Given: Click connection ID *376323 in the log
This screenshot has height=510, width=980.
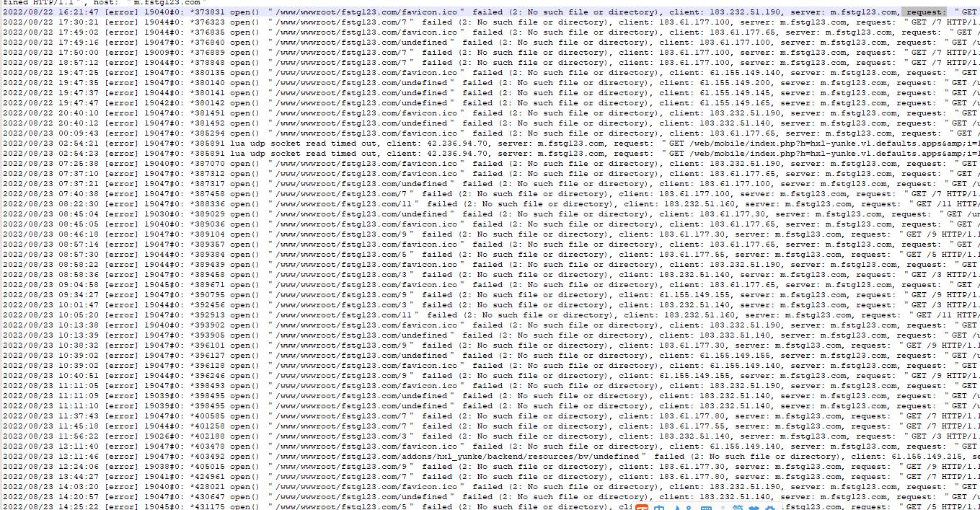Looking at the screenshot, I should click(207, 22).
